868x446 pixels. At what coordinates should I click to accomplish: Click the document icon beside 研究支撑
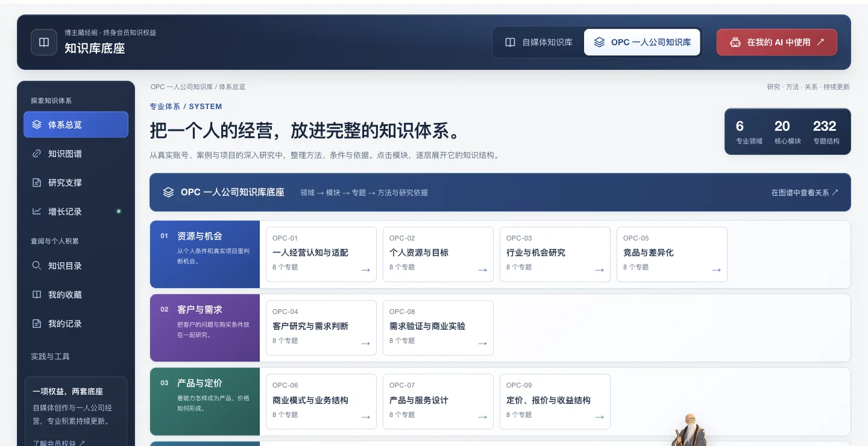[x=37, y=183]
